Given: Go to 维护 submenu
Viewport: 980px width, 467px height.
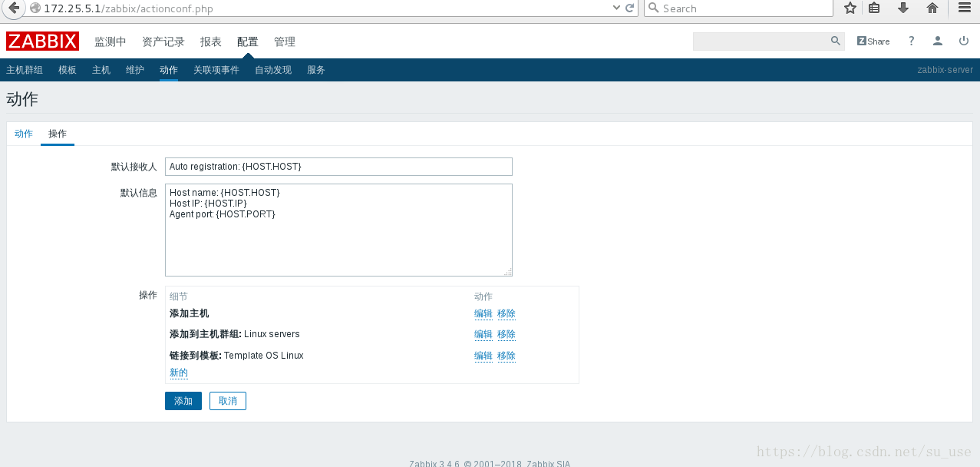Looking at the screenshot, I should coord(135,70).
